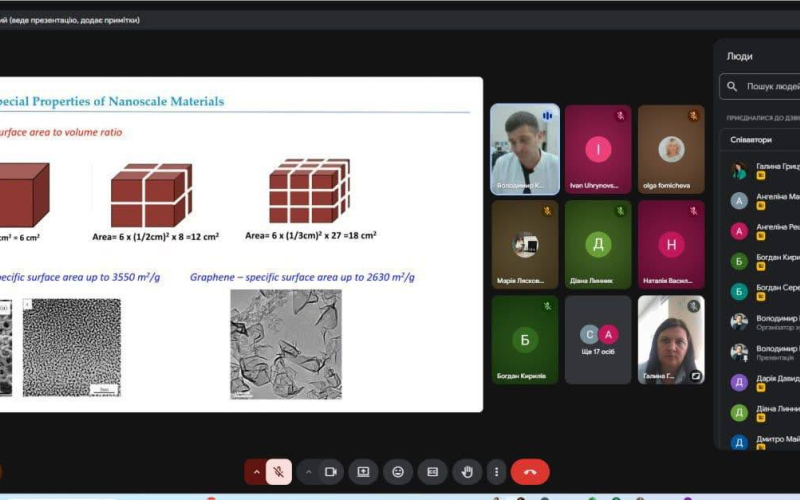Click 'Graphene – specific surface area' slide text
800x500 pixels.
tap(302, 277)
